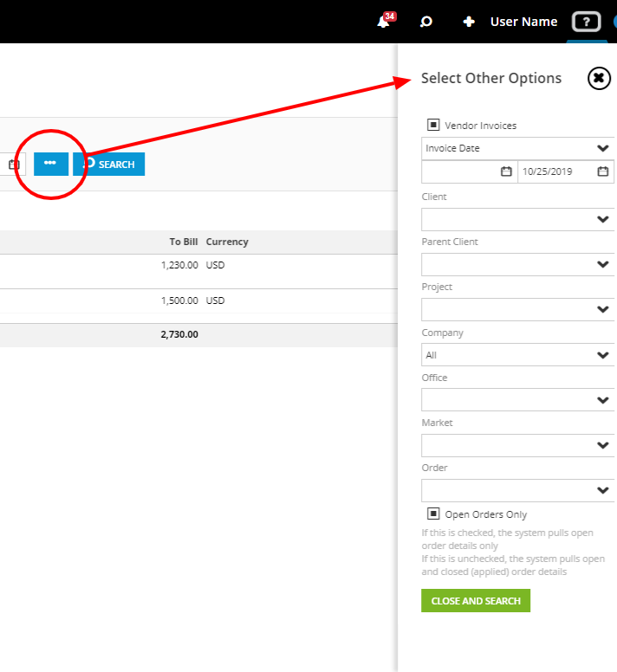The image size is (617, 672).
Task: Click the Close and Search button
Action: tap(476, 600)
